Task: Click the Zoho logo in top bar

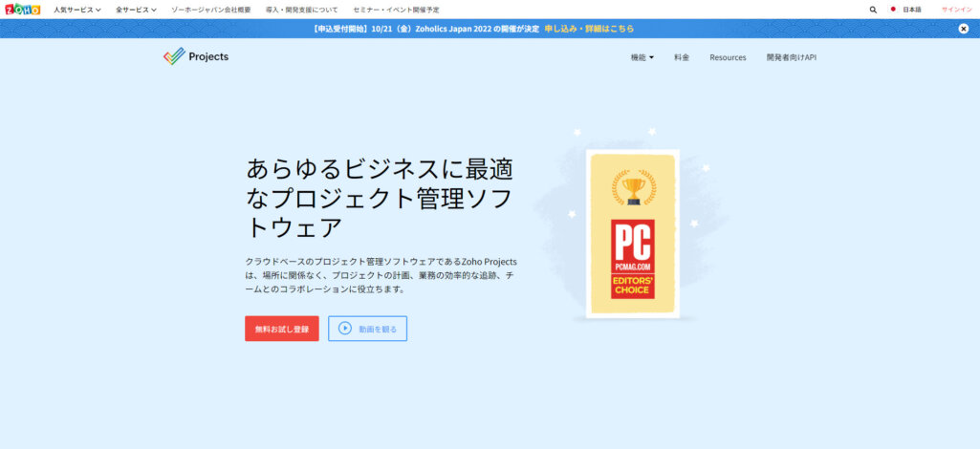Action: click(23, 10)
